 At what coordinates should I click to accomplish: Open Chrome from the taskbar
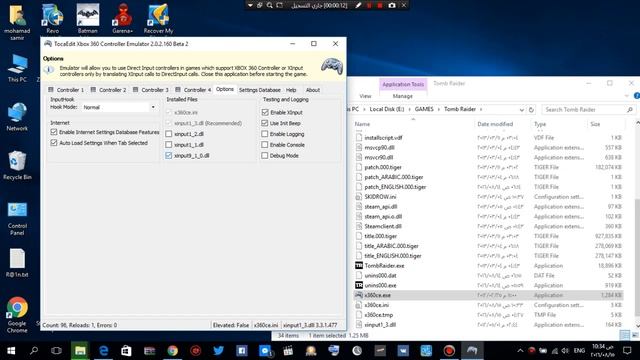click(173, 351)
